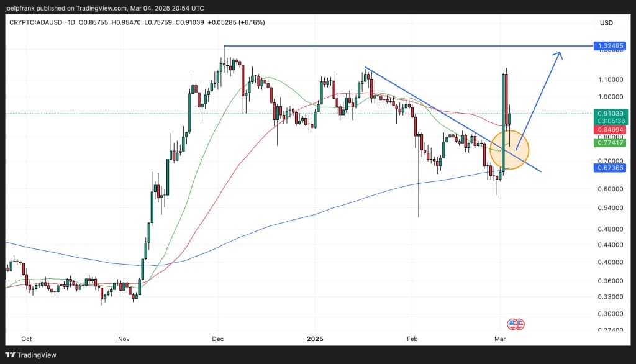Click the +6.16% change percentage

(252, 21)
